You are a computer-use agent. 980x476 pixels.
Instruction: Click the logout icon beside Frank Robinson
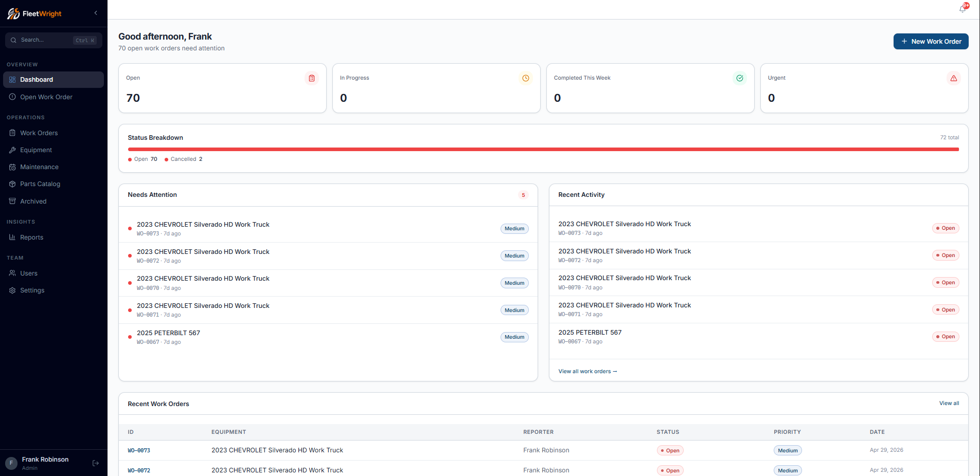tap(96, 463)
